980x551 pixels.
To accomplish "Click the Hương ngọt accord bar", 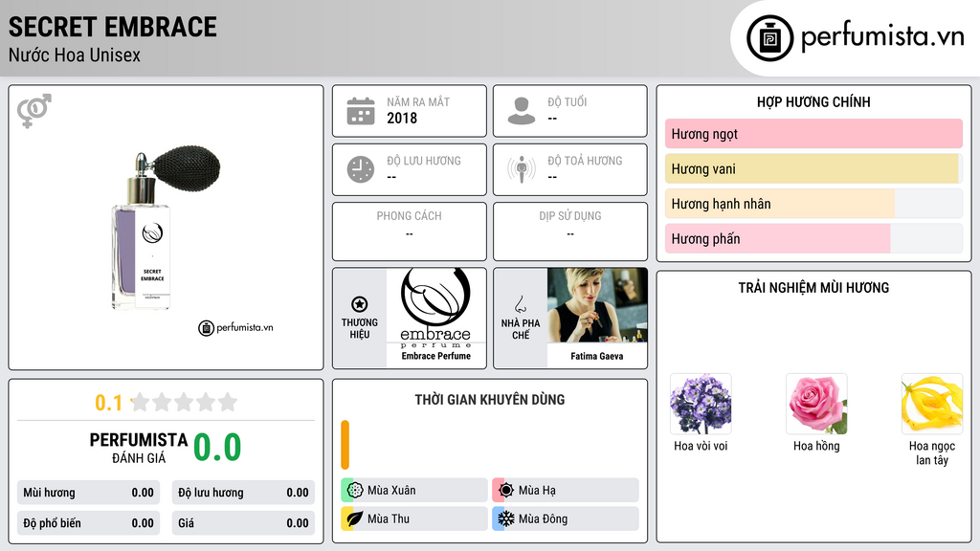I will 813,134.
